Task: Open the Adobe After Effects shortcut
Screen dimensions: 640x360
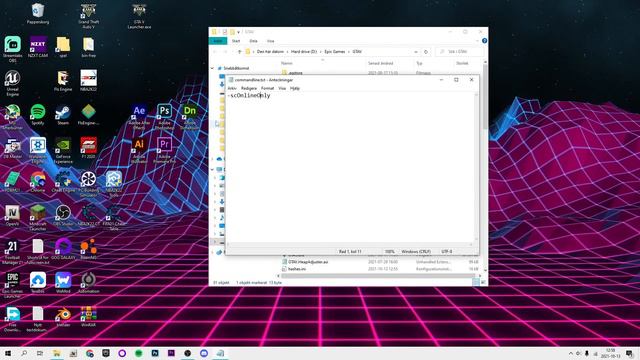Action: [x=139, y=117]
